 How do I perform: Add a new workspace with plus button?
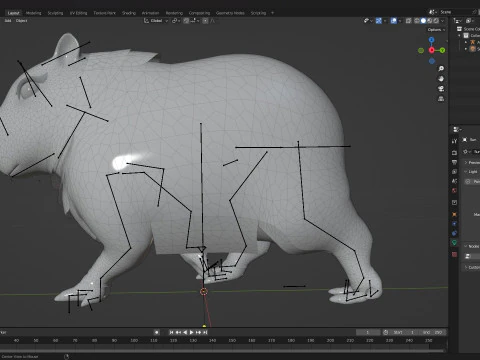tap(272, 13)
